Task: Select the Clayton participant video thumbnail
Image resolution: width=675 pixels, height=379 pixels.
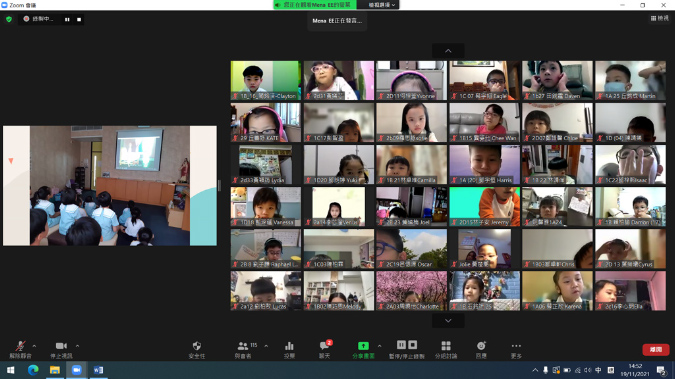Action: tap(266, 81)
